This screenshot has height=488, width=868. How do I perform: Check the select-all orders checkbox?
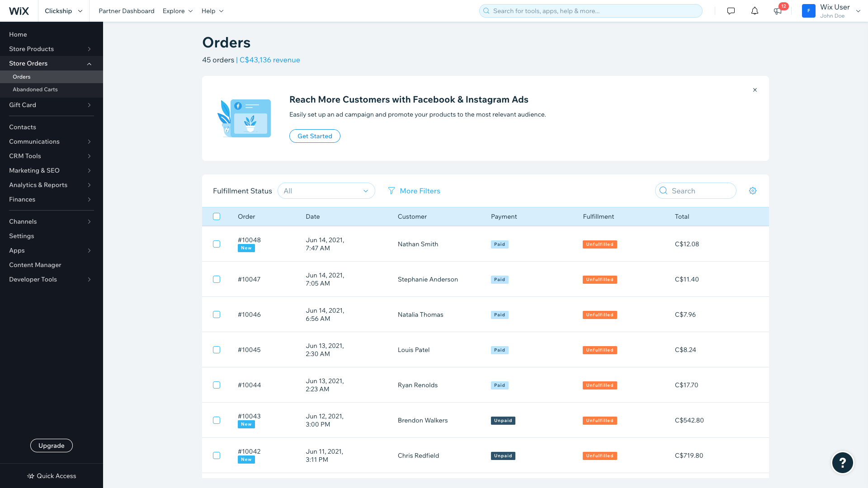point(217,216)
